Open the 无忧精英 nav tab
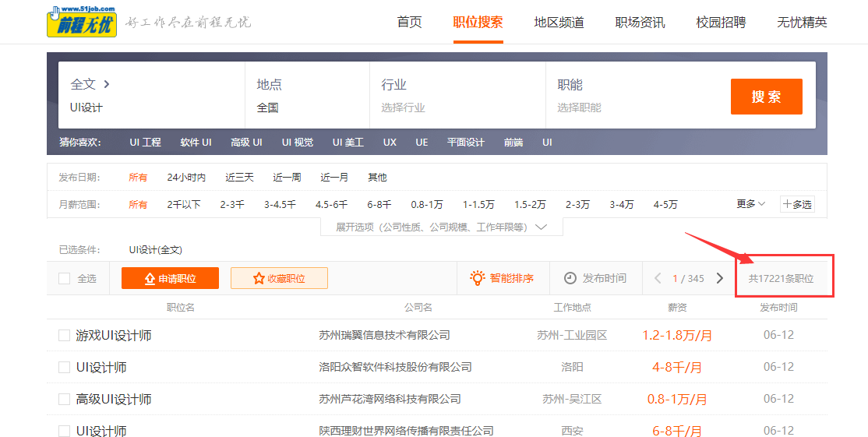Screen dimensions: 868x437 [x=802, y=23]
